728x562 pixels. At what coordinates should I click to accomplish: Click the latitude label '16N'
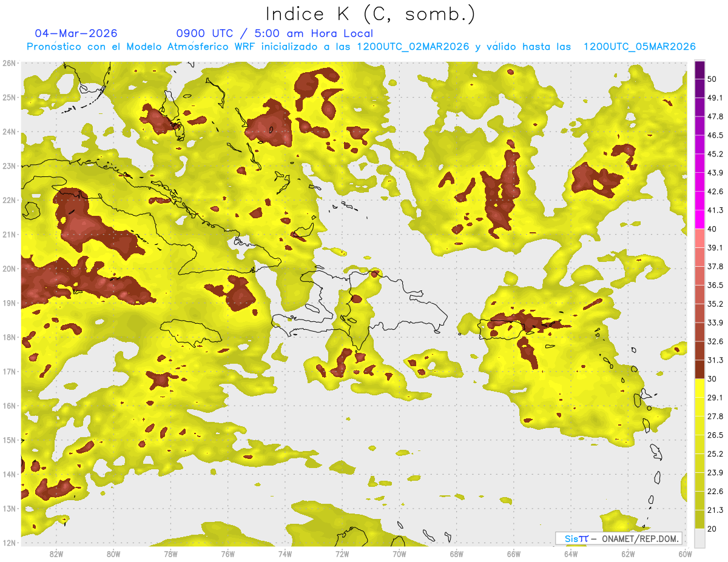pos(9,406)
